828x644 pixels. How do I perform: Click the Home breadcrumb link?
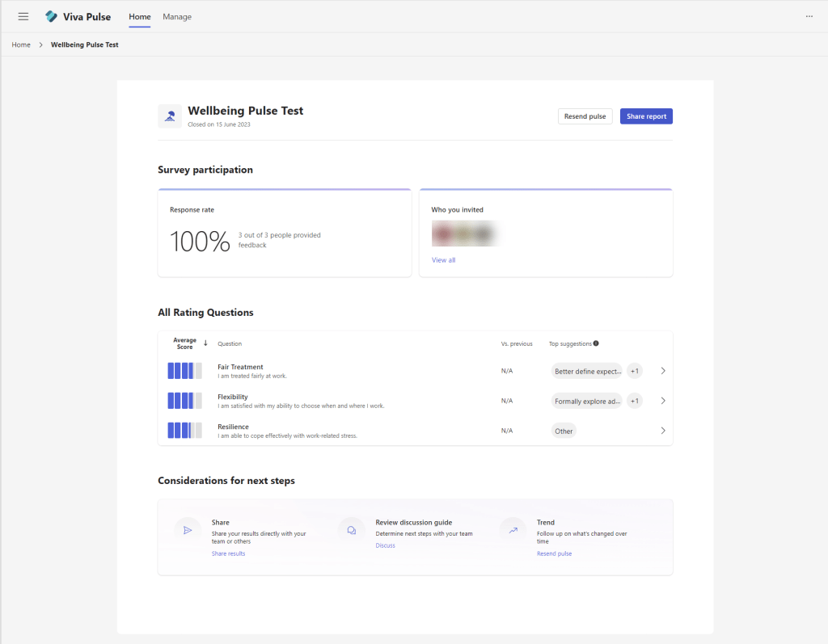21,44
